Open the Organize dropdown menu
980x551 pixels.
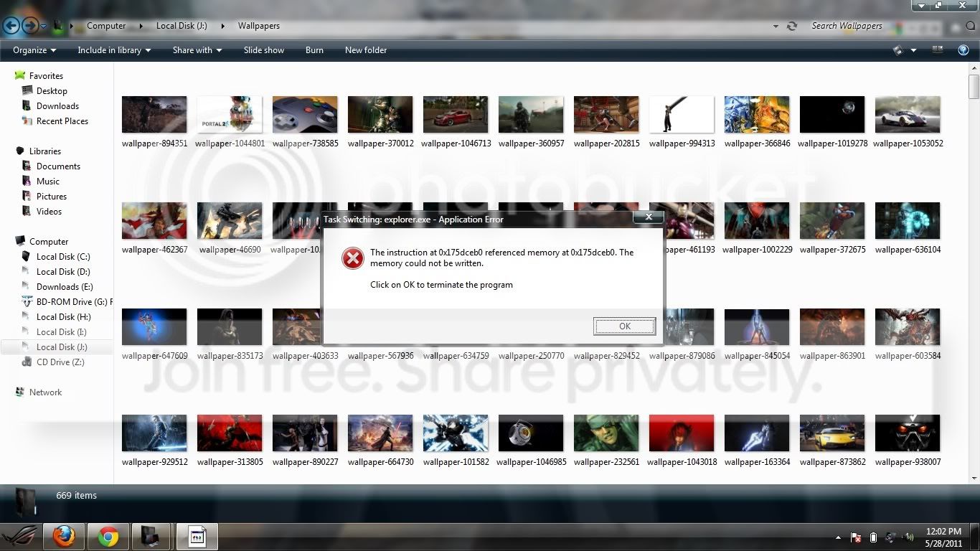coord(34,50)
